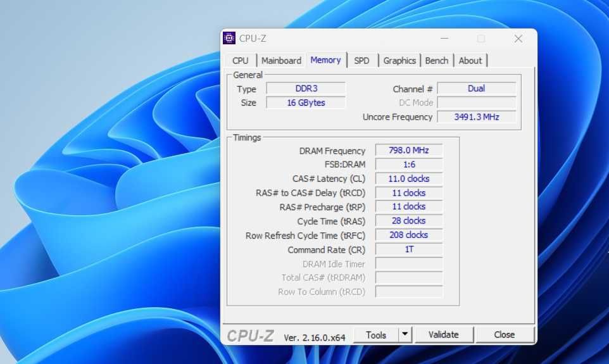Viewport: 609px width, 364px height.
Task: Click the tRP 11 clocks value
Action: click(409, 206)
